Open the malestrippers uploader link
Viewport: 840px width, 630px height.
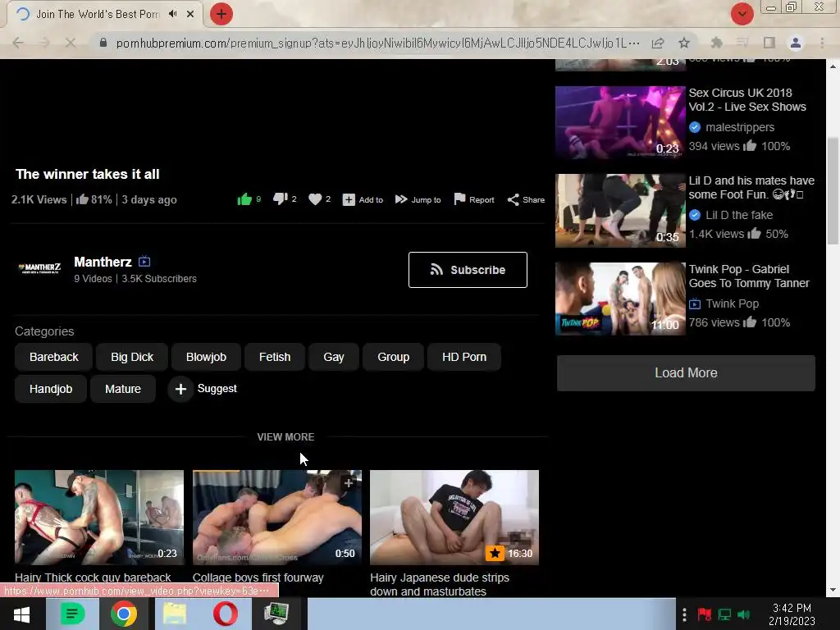pos(740,127)
